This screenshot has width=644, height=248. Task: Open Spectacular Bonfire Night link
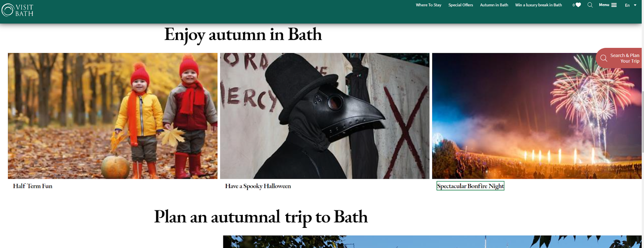click(470, 186)
